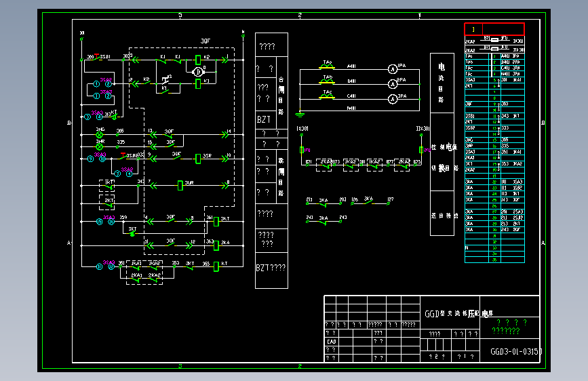
Task: Click the N row label in the terminal table
Action: (x=467, y=248)
